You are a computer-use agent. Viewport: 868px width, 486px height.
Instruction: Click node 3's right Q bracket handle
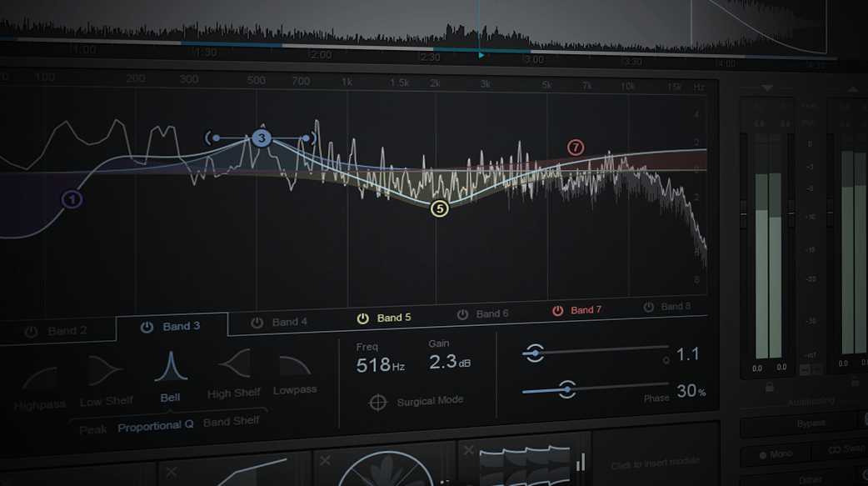(x=309, y=138)
